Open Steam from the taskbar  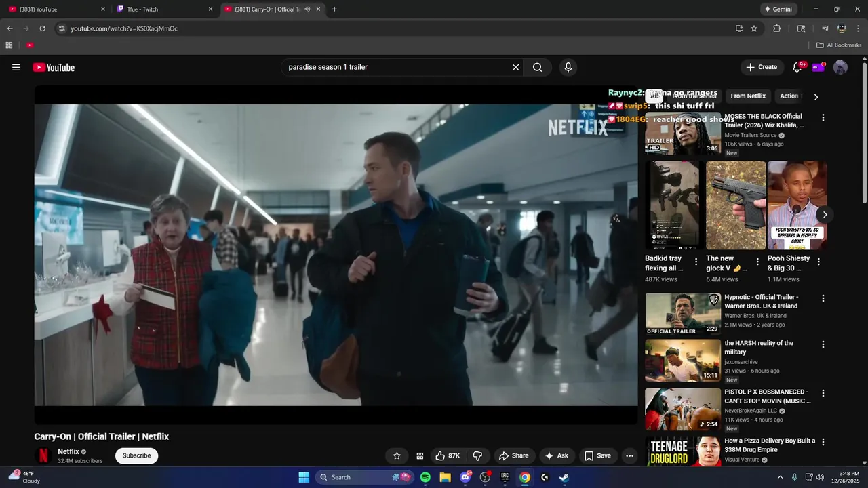(564, 477)
